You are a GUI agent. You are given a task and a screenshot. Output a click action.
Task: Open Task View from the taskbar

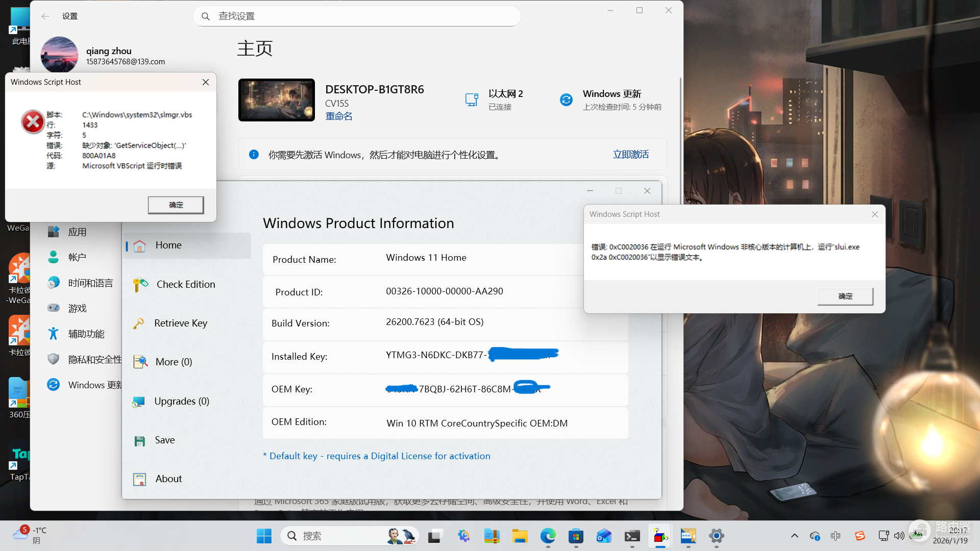(x=434, y=536)
